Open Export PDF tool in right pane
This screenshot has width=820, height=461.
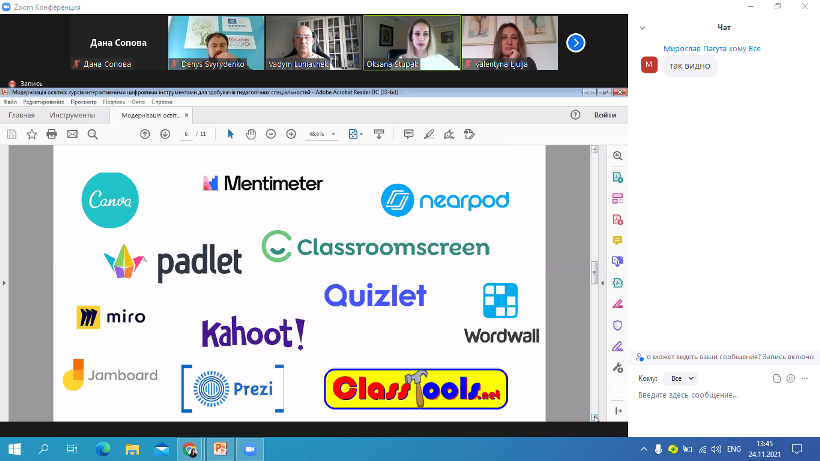618,177
